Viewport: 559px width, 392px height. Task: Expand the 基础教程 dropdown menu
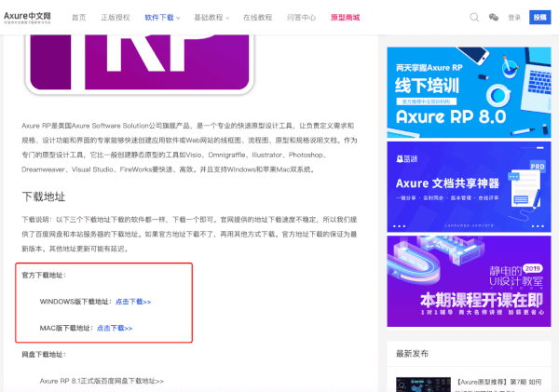pyautogui.click(x=211, y=18)
